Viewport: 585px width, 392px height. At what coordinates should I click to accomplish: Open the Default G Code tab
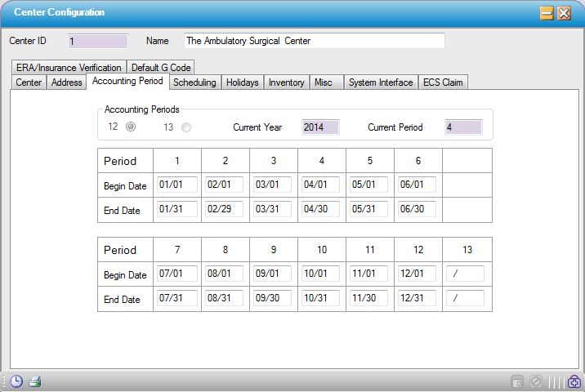[161, 68]
